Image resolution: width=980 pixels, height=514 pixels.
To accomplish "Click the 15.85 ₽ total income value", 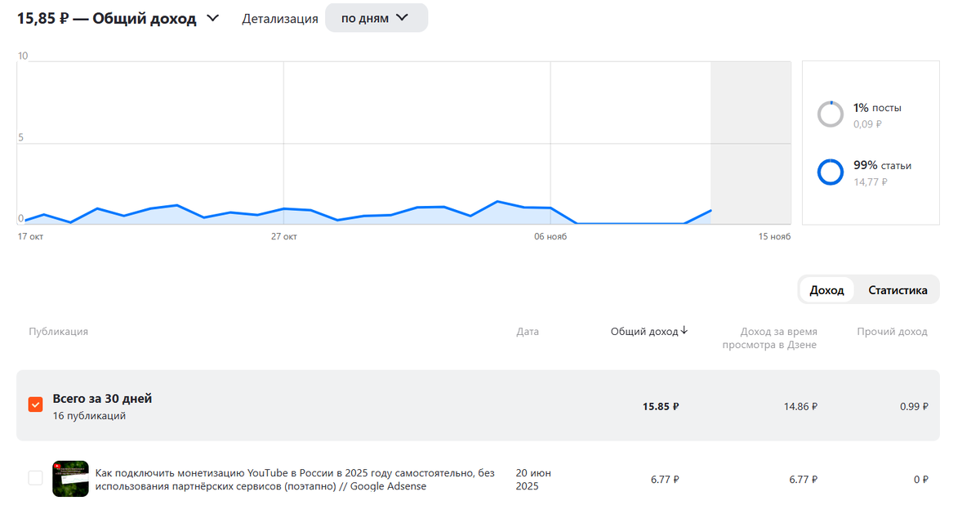I will [661, 405].
